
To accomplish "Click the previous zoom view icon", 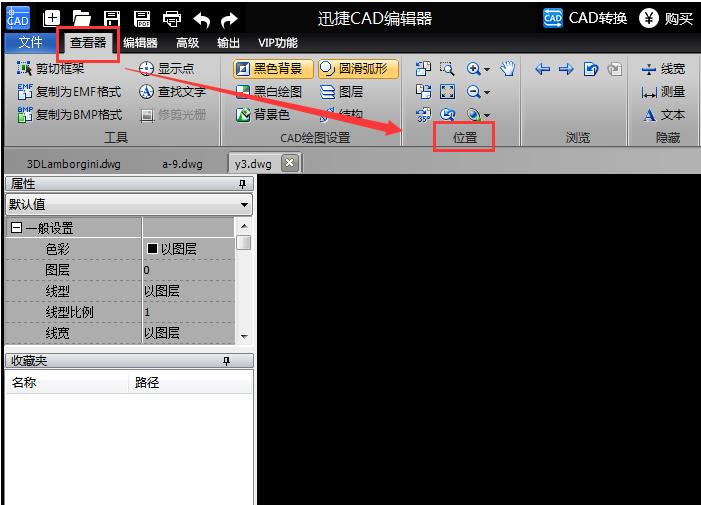I will point(447,115).
